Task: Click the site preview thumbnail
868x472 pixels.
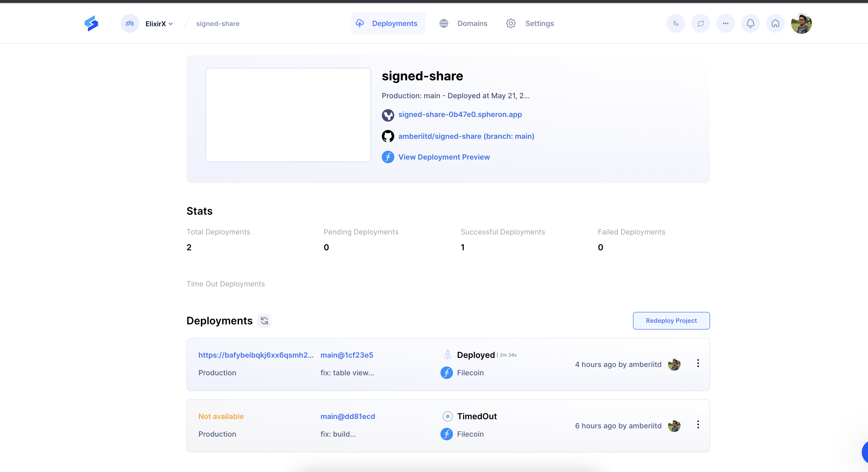Action: [288, 115]
